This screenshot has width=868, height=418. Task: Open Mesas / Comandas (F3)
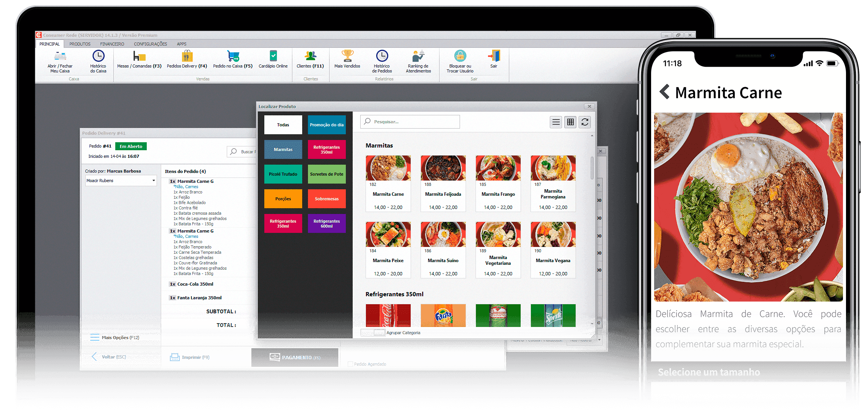coord(139,60)
